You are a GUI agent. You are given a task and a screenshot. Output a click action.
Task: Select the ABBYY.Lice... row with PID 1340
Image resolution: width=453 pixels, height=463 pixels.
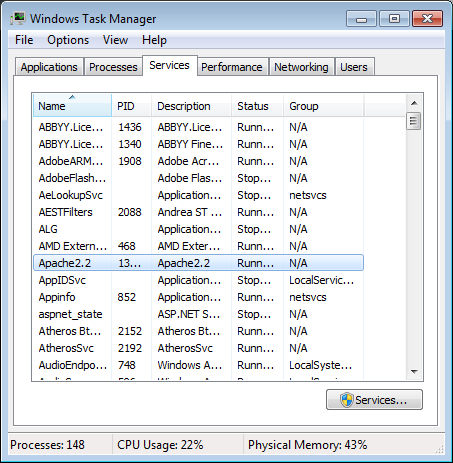[x=198, y=144]
